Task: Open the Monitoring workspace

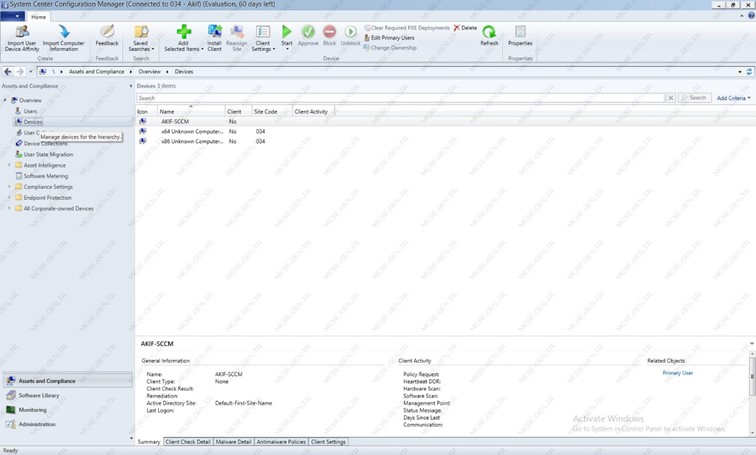Action: [x=68, y=410]
